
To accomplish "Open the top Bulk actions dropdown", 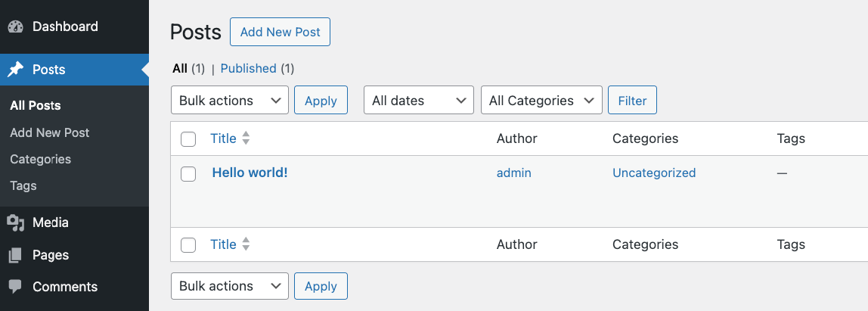I will [230, 101].
